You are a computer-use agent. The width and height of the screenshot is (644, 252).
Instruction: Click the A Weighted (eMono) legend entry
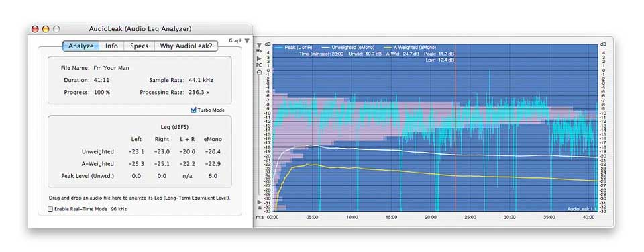[411, 48]
